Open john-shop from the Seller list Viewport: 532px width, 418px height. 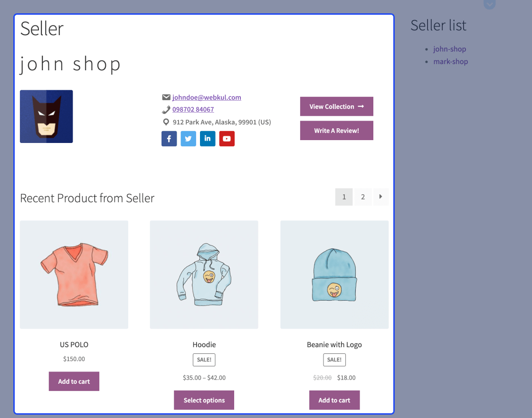coord(449,49)
